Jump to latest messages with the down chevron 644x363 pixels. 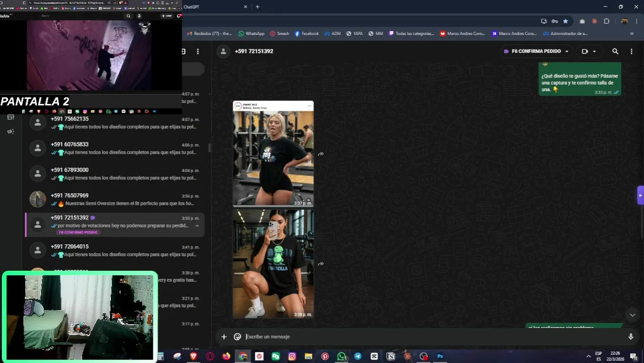(632, 315)
